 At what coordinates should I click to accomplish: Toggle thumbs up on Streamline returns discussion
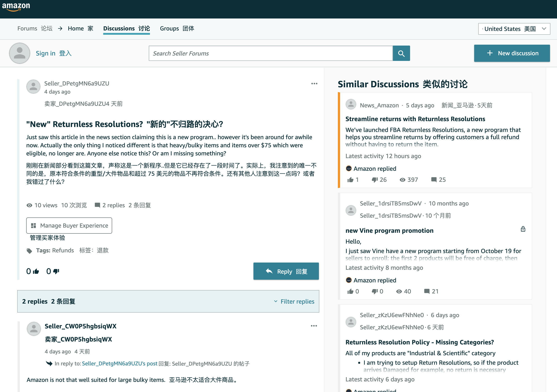[350, 180]
